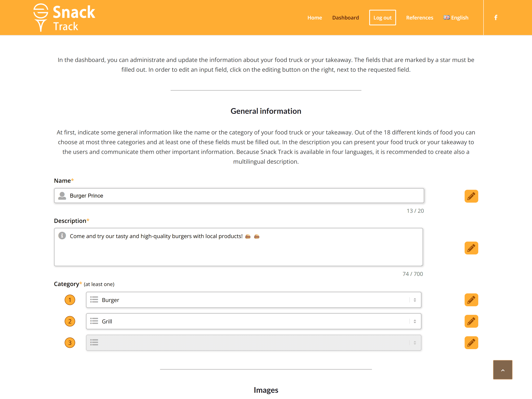Expand the Grill category dropdown
This screenshot has height=399, width=532.
click(x=254, y=321)
